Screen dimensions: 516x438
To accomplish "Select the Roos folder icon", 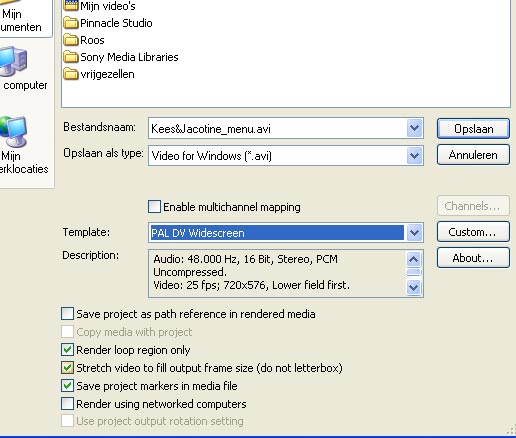I will pos(71,40).
